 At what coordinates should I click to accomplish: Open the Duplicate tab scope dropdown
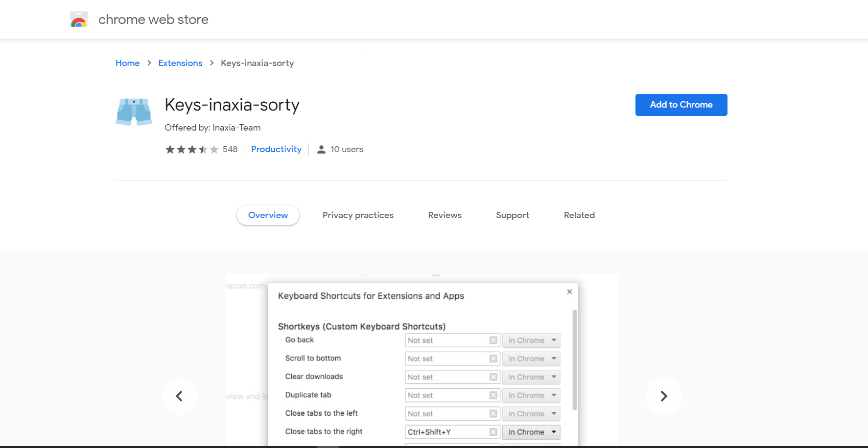[x=531, y=395]
